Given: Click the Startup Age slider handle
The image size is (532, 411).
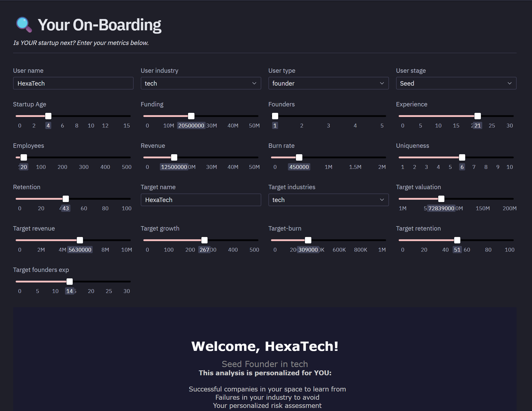Looking at the screenshot, I should click(x=48, y=116).
